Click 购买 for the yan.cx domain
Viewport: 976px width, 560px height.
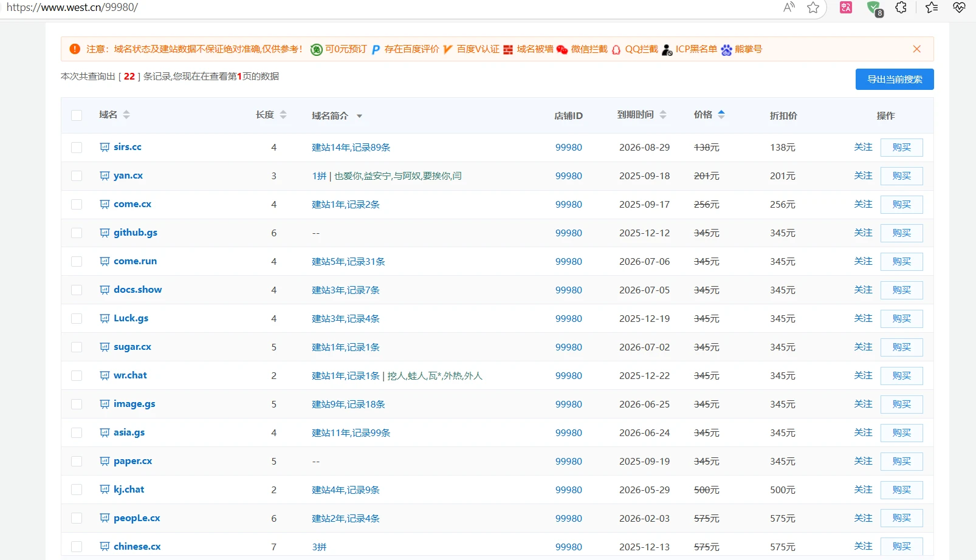tap(901, 176)
